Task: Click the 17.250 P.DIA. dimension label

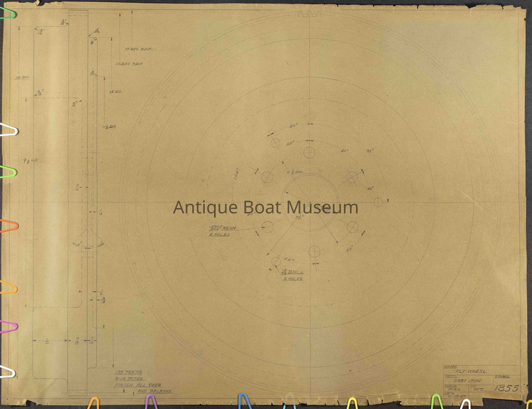Action: 129,64
